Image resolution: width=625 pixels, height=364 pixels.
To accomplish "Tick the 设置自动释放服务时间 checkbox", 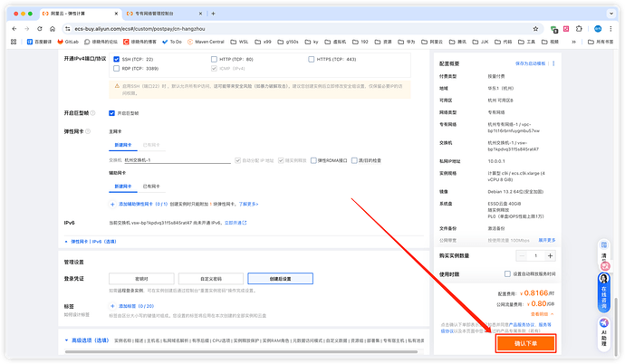I will tap(507, 273).
